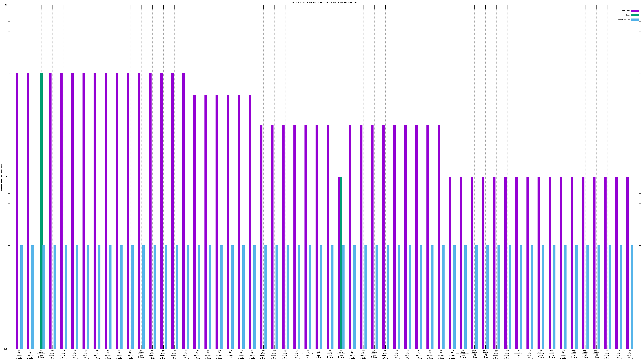Click the y-axis tick label 10
This screenshot has height=362, width=644.
click(6, 5)
